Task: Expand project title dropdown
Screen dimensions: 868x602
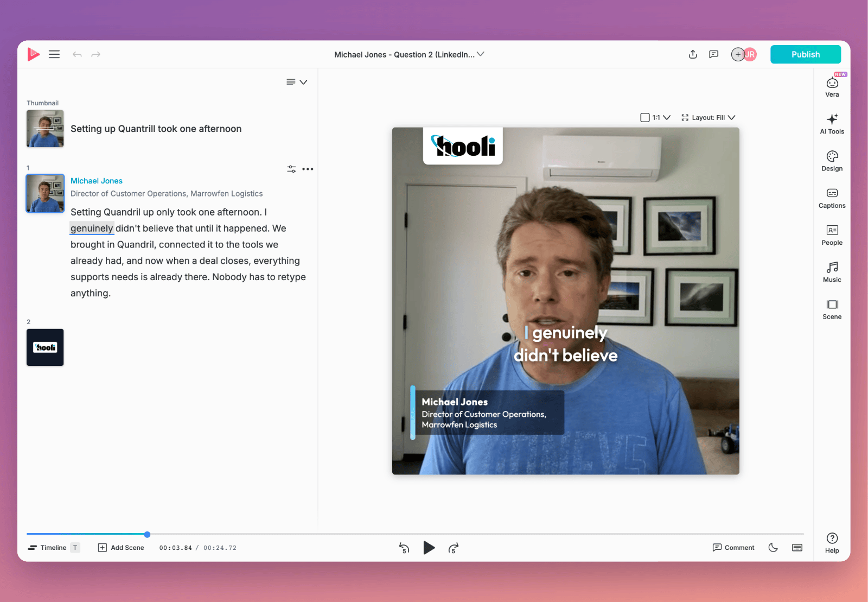Action: click(x=481, y=54)
